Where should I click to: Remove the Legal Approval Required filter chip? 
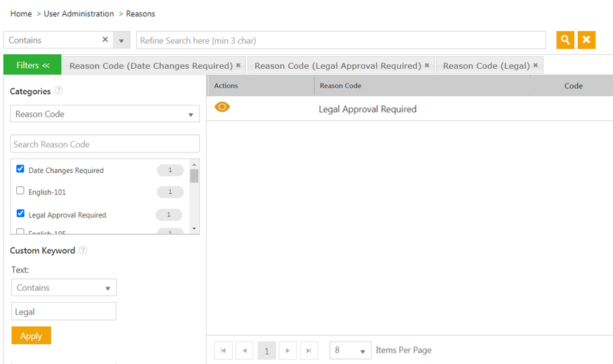click(427, 65)
